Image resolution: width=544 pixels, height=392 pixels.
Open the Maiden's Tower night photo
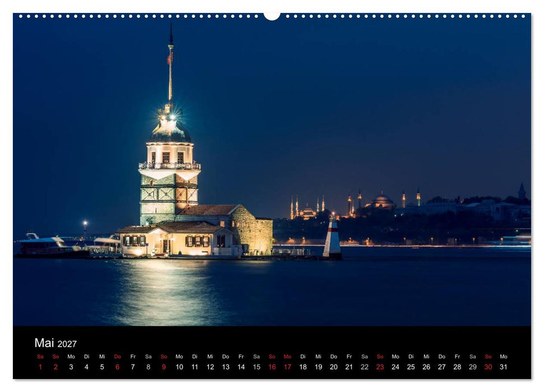[x=272, y=169]
